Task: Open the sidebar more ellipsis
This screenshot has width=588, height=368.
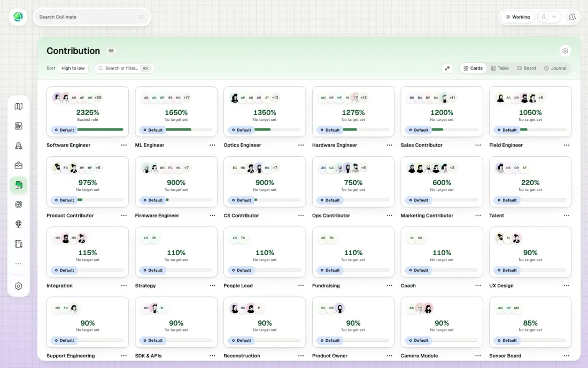Action: [18, 264]
